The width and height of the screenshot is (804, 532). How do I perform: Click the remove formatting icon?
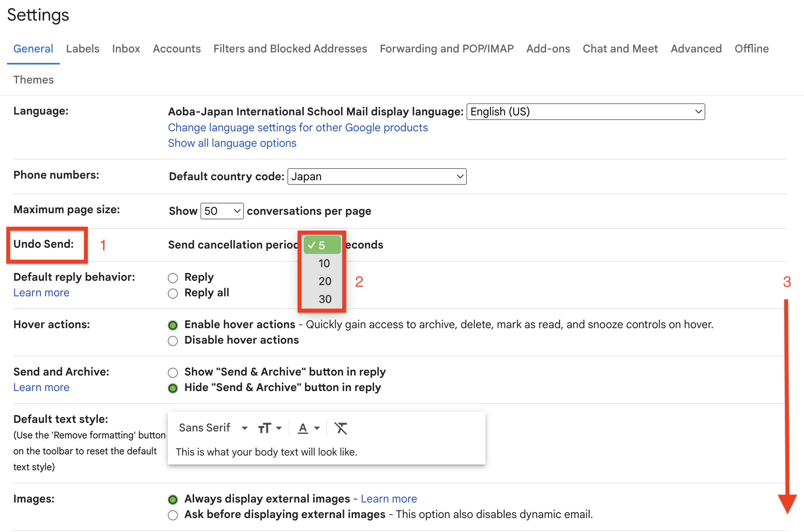click(x=341, y=428)
